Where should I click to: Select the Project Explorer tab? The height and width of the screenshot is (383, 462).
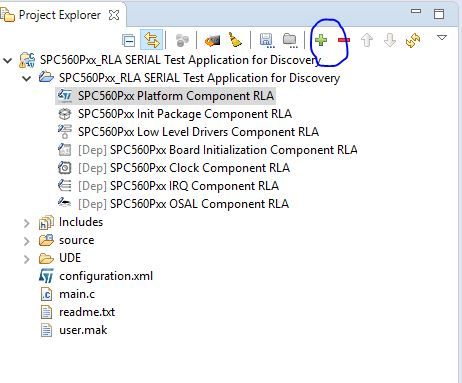pos(60,15)
